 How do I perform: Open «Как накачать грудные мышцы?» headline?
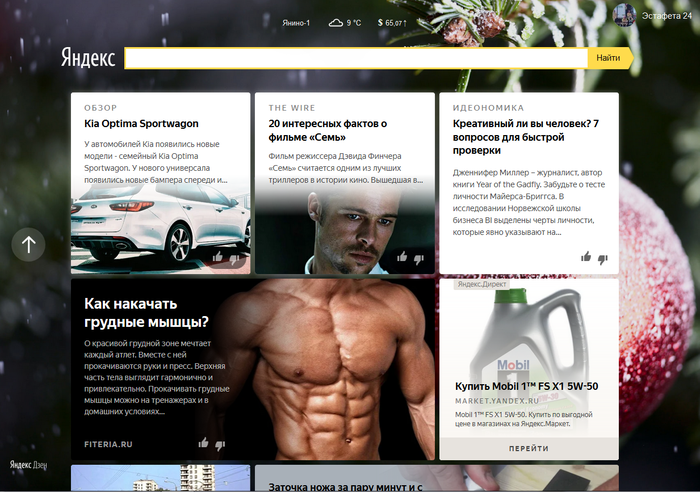pos(146,313)
